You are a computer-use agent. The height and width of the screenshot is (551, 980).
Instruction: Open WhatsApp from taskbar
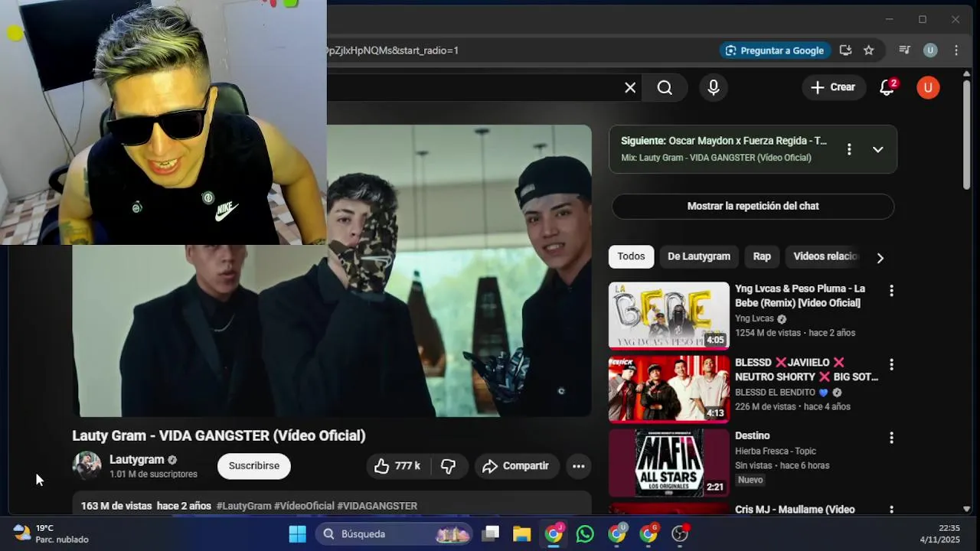(585, 534)
